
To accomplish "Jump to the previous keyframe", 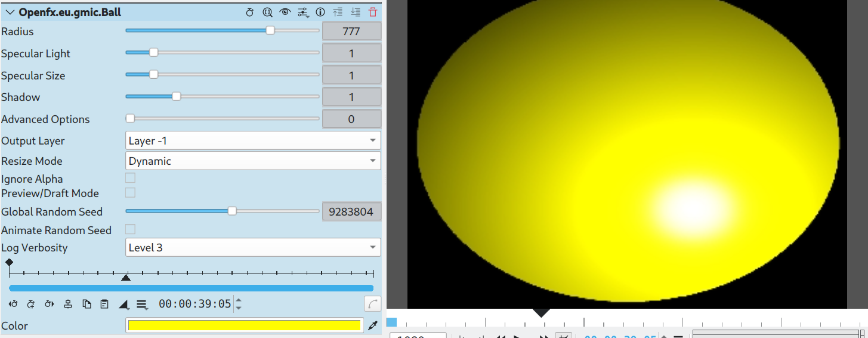I will [13, 304].
